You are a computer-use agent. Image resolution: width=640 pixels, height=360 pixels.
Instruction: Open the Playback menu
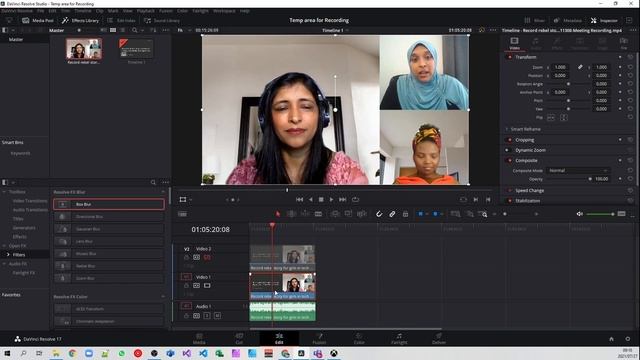coord(145,11)
